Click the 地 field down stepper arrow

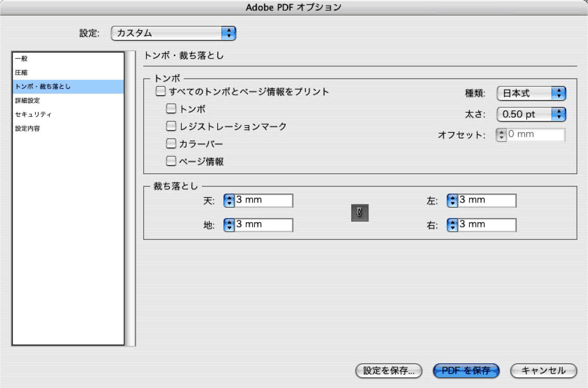228,227
